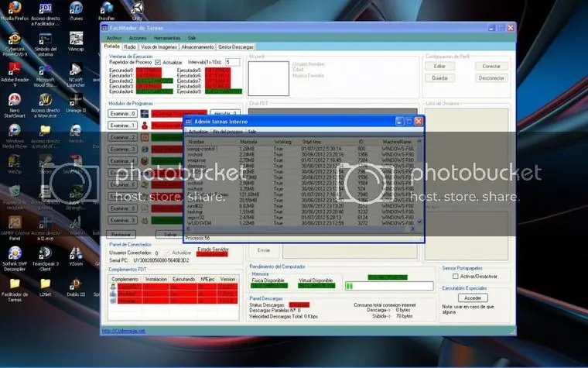Click the Desconectar button

point(491,78)
